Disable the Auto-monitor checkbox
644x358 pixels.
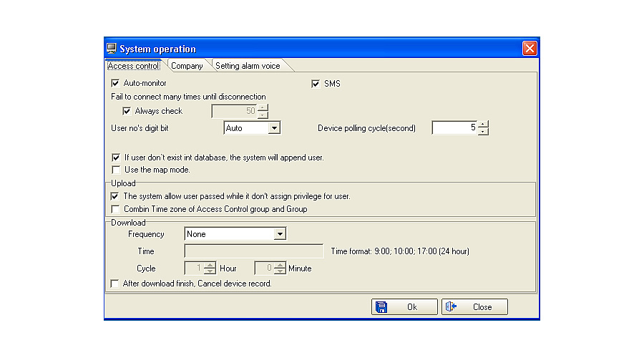115,84
